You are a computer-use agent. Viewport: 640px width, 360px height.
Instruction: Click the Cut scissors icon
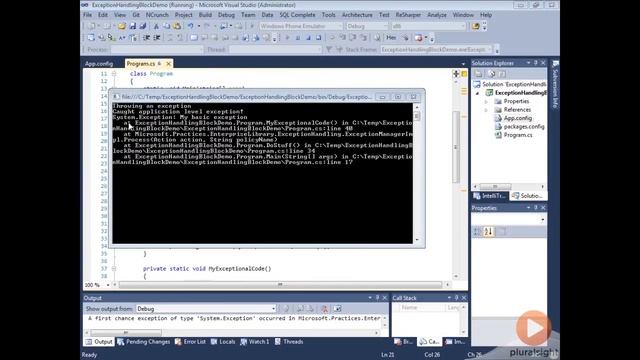[x=156, y=26]
